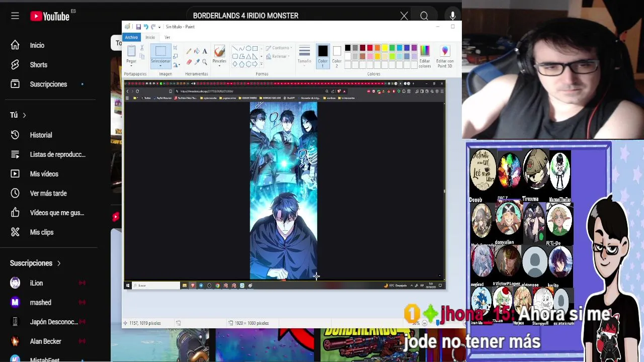This screenshot has height=362, width=644.
Task: Pick the yellow swatch in Colores palette
Action: coord(385,48)
